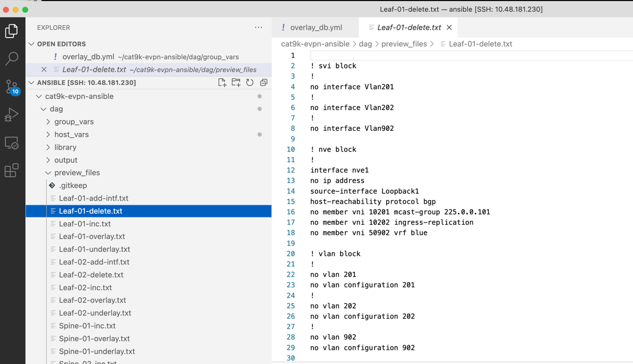Click 'source-interface Loopback1' line
Viewport: 633px width, 364px height.
pyautogui.click(x=364, y=191)
